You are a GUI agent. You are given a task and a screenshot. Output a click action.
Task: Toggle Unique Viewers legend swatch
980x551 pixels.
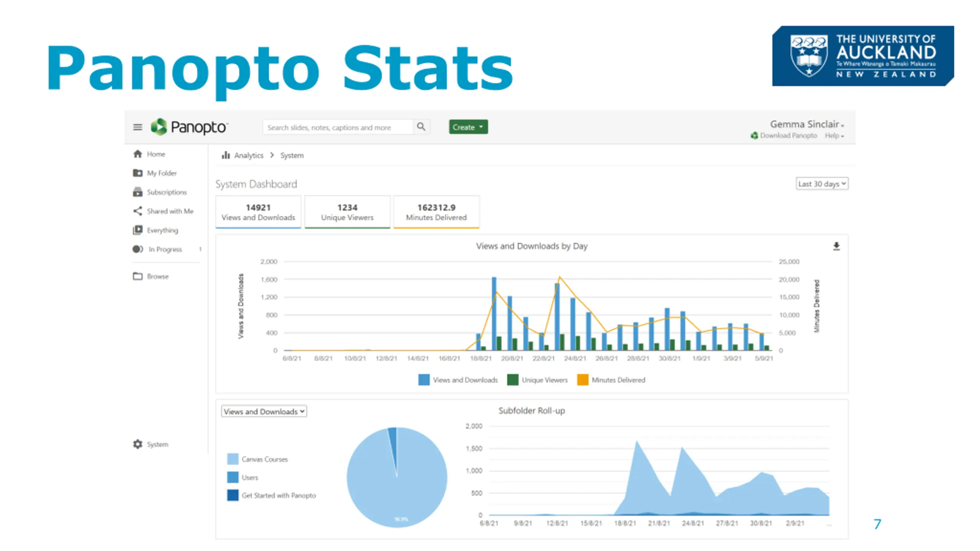coord(513,380)
